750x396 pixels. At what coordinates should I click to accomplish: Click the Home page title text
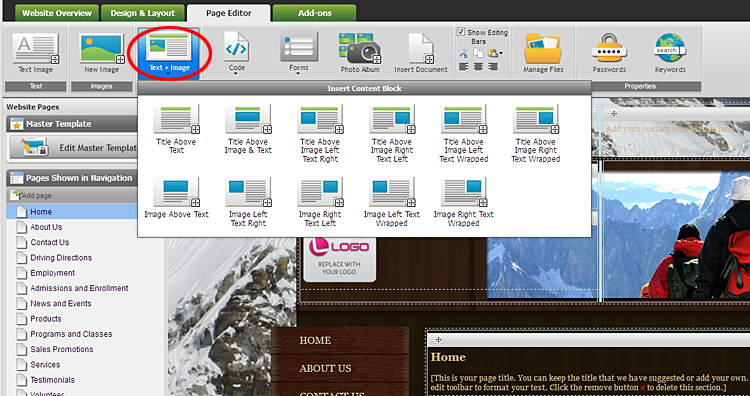click(x=448, y=357)
